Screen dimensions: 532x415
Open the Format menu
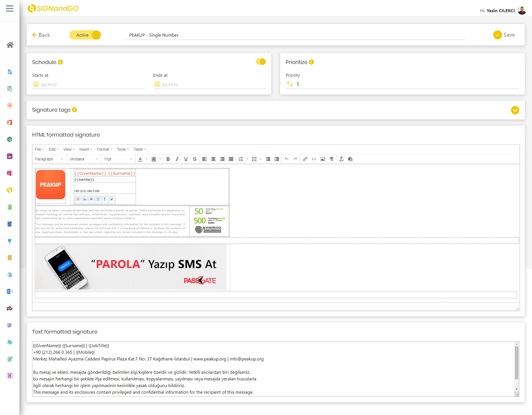click(104, 149)
